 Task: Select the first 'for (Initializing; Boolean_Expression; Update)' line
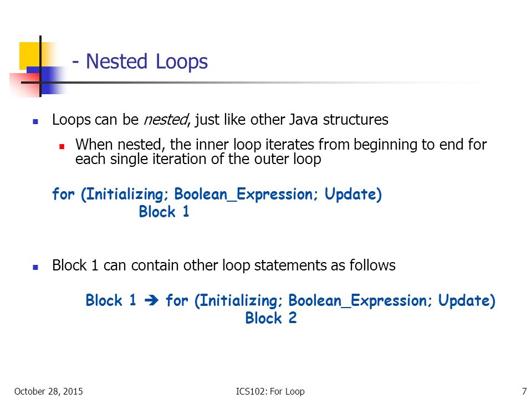point(217,194)
